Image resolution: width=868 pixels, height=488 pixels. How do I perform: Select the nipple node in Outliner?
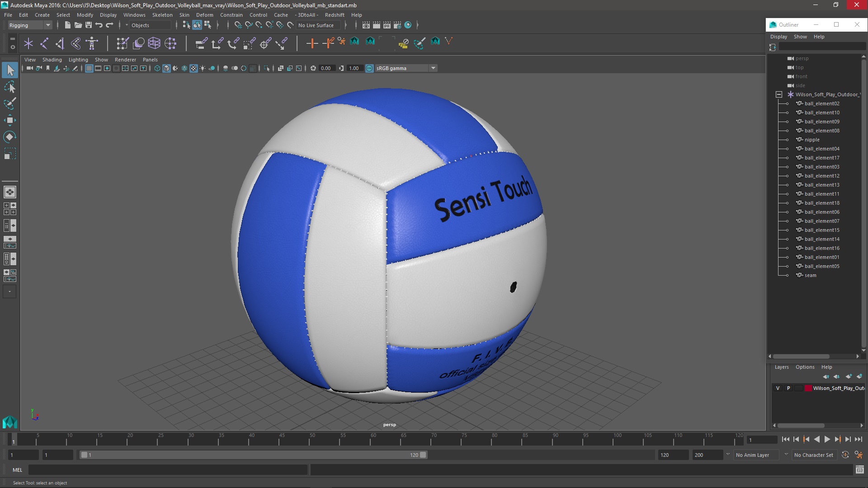click(812, 140)
